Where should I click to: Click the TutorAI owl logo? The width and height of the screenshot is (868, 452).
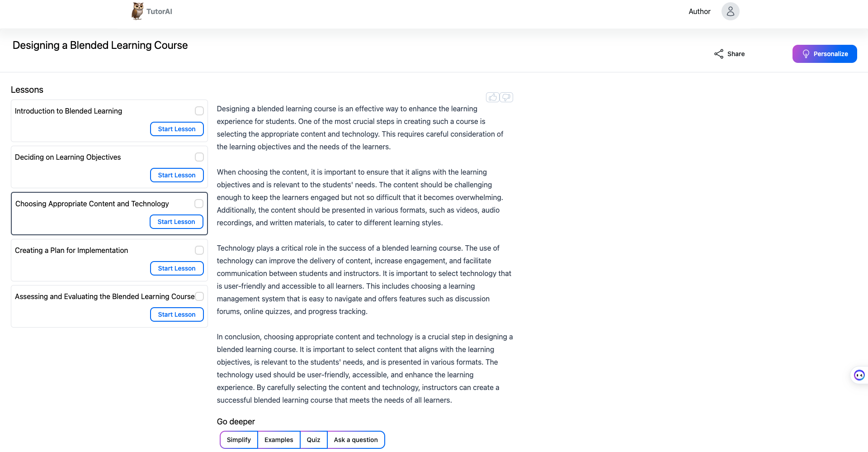coord(137,11)
